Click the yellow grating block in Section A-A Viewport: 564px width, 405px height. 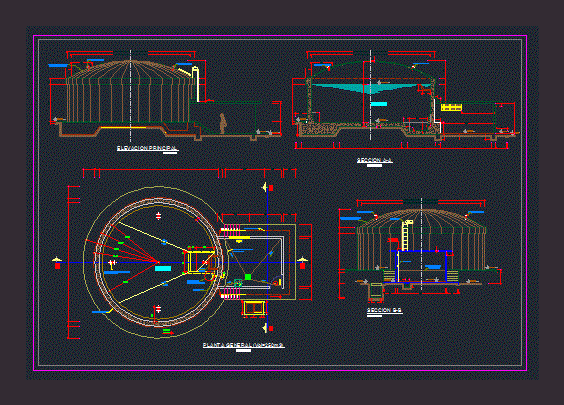451,107
